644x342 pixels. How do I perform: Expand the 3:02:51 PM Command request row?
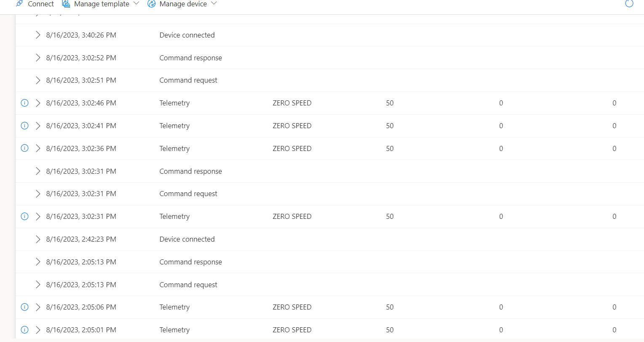(38, 80)
